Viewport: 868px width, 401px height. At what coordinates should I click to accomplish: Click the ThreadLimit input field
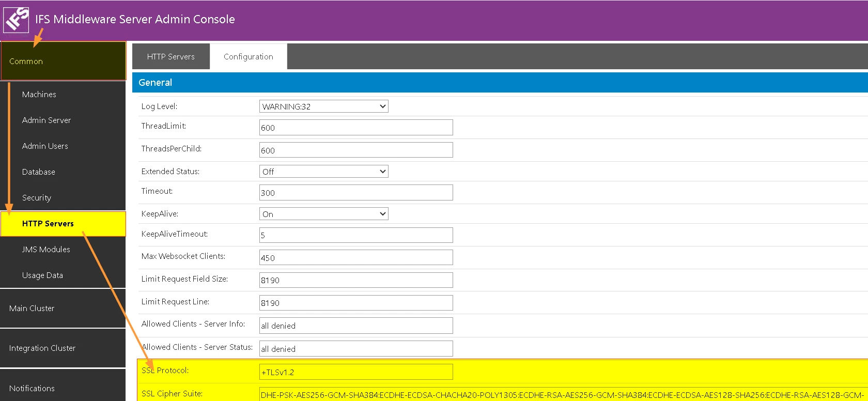coord(356,128)
